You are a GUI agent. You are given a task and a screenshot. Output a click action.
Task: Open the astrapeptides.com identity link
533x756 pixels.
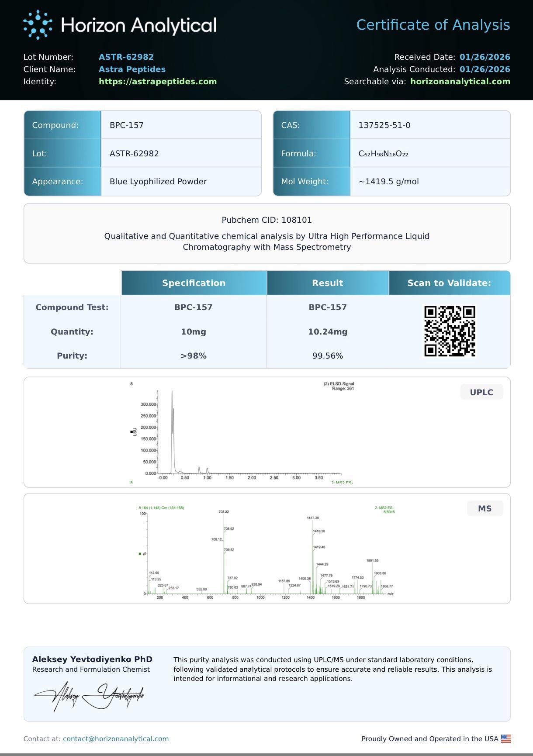coord(158,82)
